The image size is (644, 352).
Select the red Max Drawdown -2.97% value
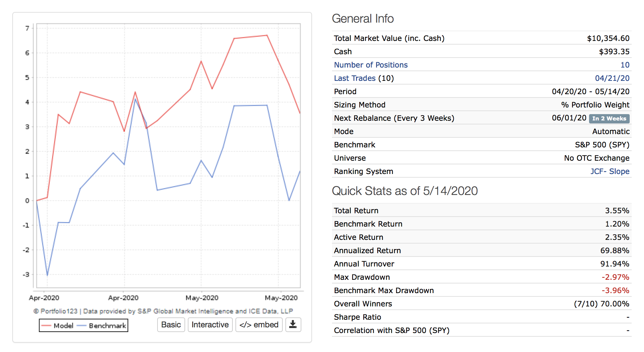[615, 277]
